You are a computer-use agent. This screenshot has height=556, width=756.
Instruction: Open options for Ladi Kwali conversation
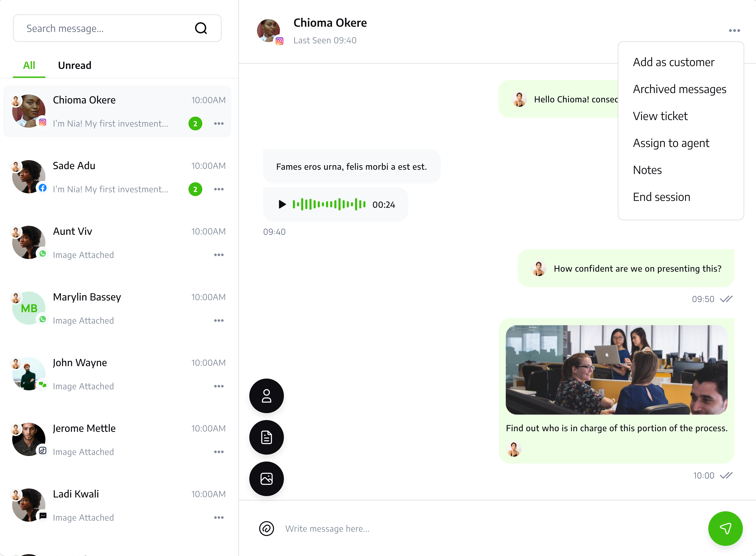[x=219, y=517]
